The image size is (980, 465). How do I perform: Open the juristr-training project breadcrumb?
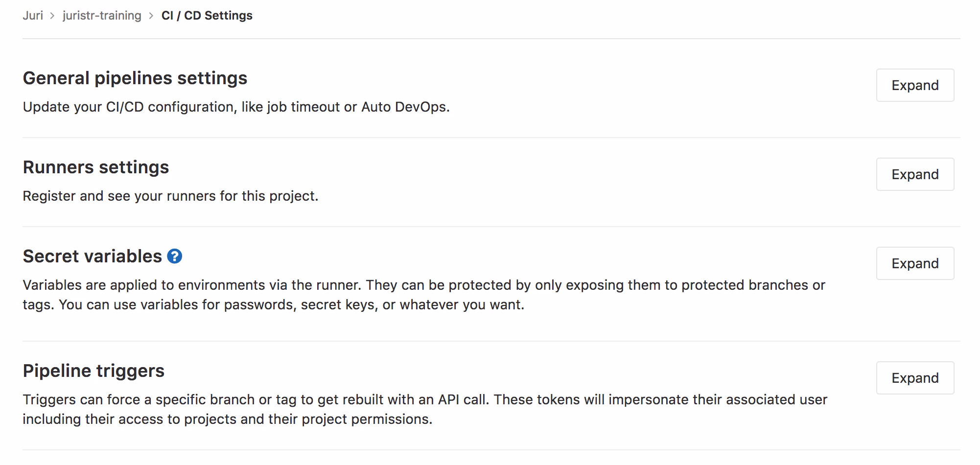tap(102, 16)
